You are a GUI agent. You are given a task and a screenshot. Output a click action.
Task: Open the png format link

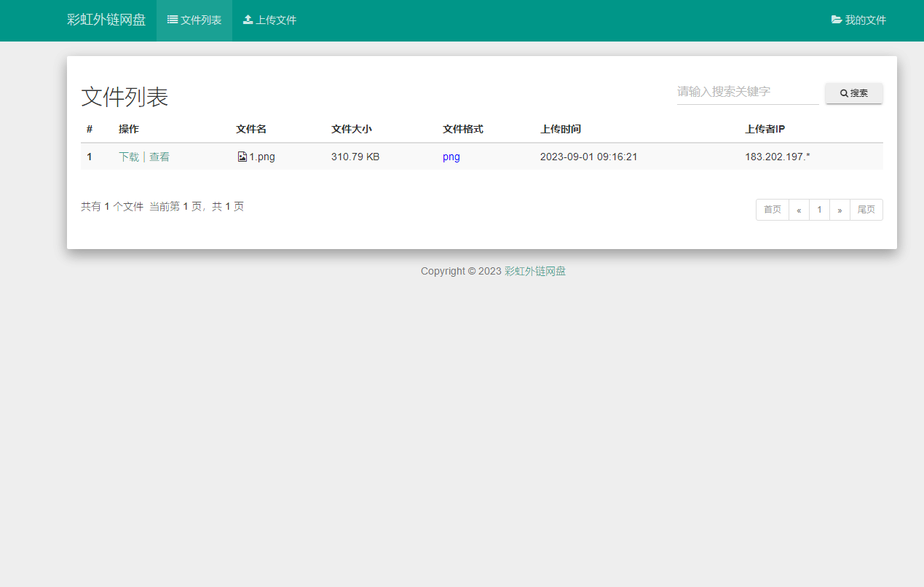(x=451, y=156)
